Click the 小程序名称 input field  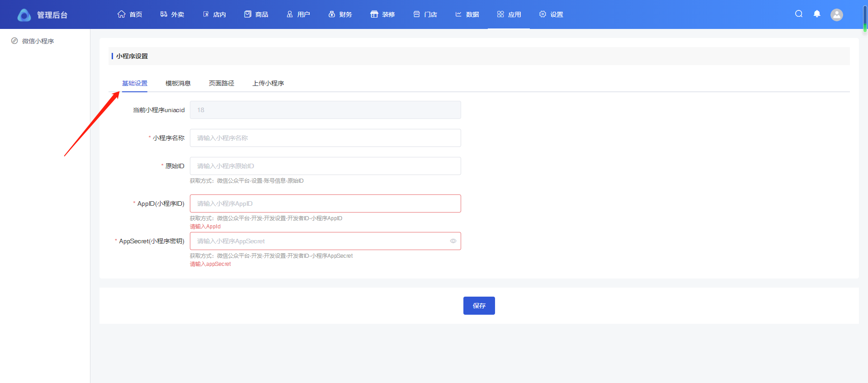[x=325, y=138]
